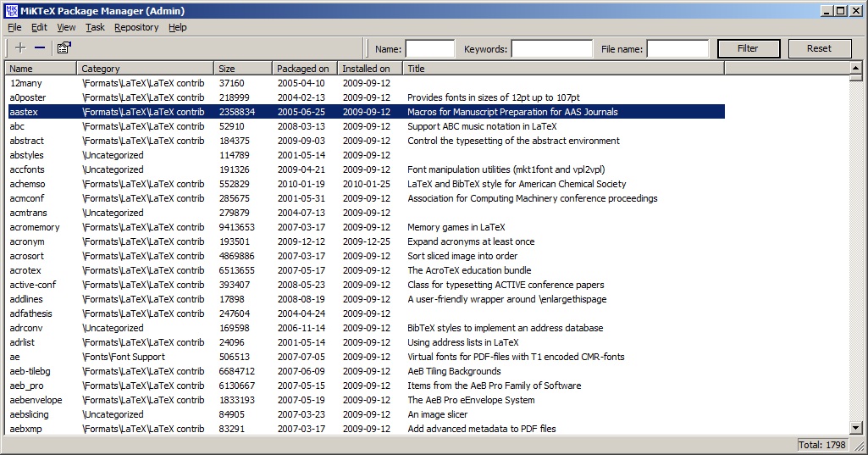The width and height of the screenshot is (868, 455).
Task: Select the abstract package row
Action: [367, 141]
